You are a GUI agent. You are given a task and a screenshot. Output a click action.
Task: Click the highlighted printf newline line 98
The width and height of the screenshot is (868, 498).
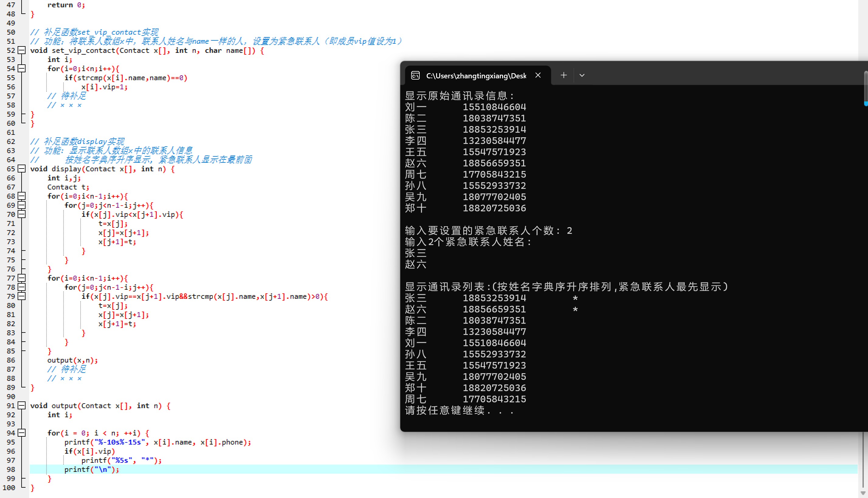pyautogui.click(x=91, y=470)
